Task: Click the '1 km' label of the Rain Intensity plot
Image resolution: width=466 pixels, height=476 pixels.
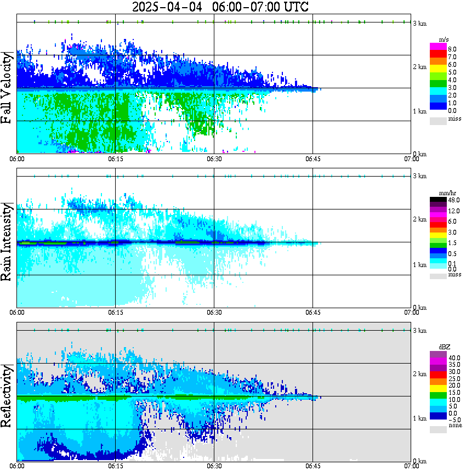Action: [419, 265]
